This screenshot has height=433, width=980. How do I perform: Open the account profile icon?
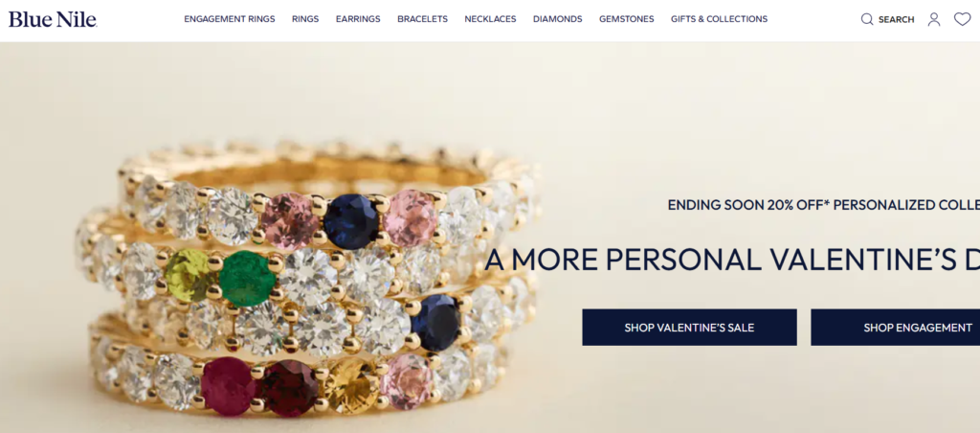(934, 19)
